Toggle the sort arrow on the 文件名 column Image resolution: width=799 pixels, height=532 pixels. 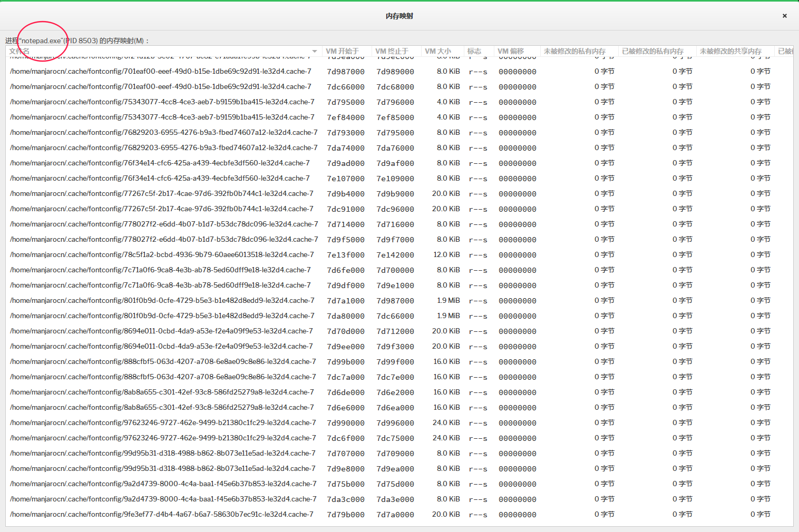click(x=315, y=51)
